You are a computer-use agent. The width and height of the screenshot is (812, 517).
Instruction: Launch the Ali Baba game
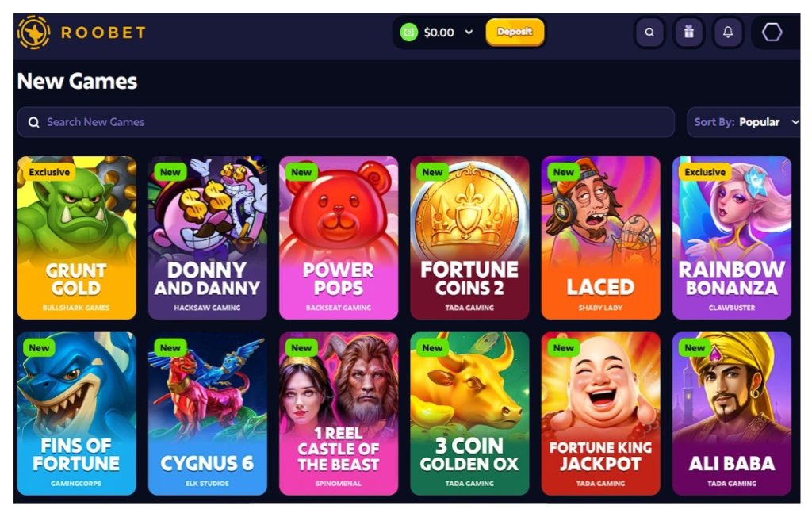[x=732, y=413]
